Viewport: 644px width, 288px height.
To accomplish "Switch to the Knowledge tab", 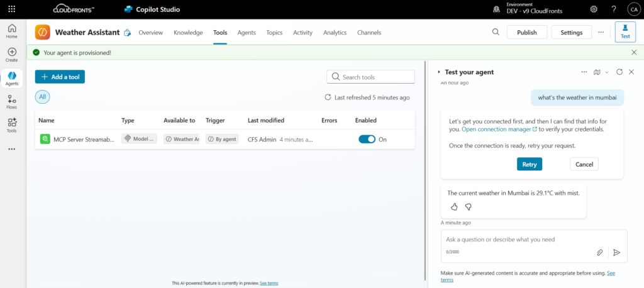I will click(x=188, y=33).
